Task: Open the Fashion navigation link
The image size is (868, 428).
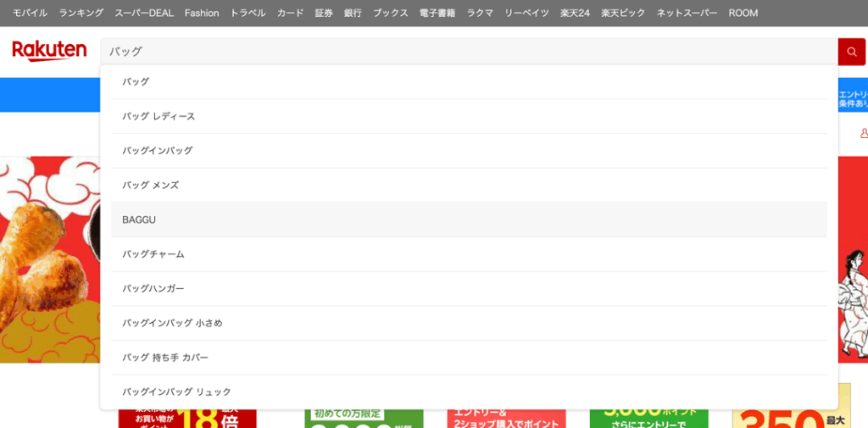Action: tap(202, 13)
